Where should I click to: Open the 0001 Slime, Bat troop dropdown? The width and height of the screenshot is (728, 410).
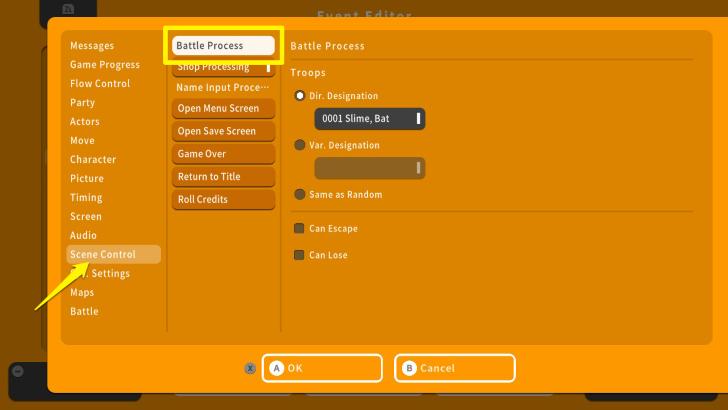(x=370, y=119)
